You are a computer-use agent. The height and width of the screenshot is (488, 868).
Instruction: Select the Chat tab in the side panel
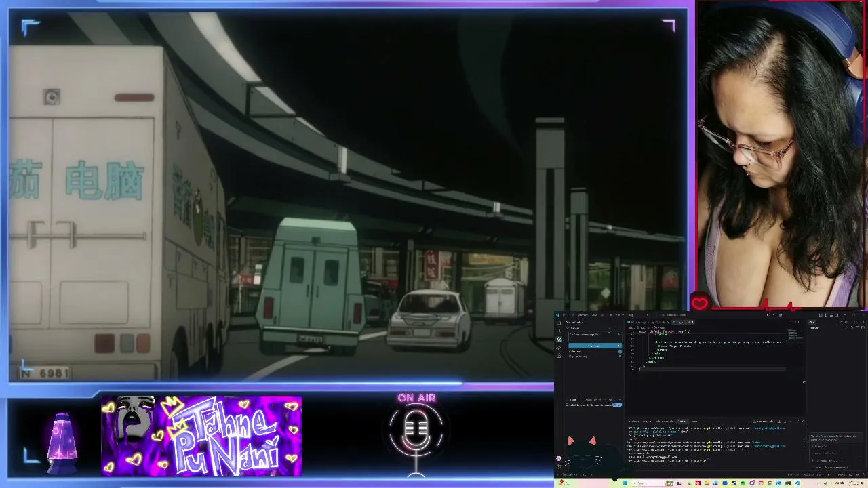tap(812, 322)
